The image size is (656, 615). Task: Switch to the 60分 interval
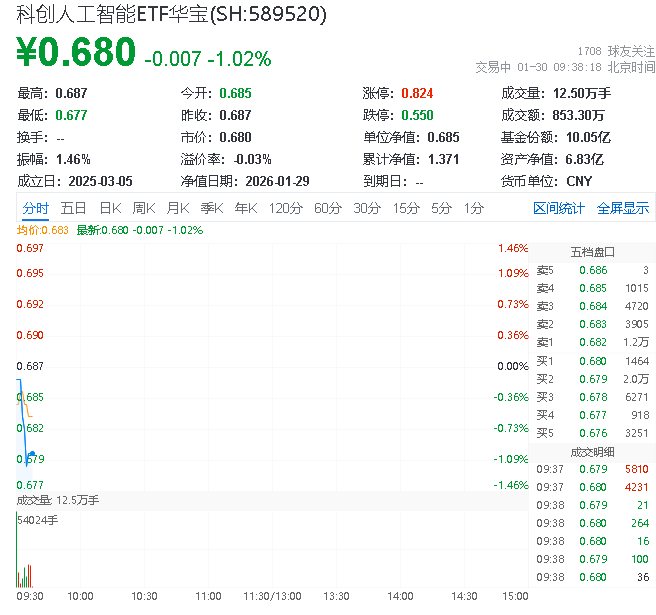pyautogui.click(x=328, y=208)
